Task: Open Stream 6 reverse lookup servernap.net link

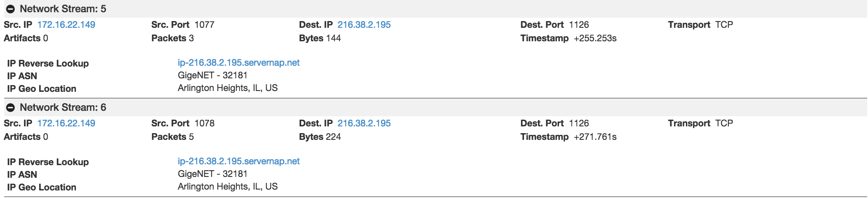Action: (x=238, y=161)
